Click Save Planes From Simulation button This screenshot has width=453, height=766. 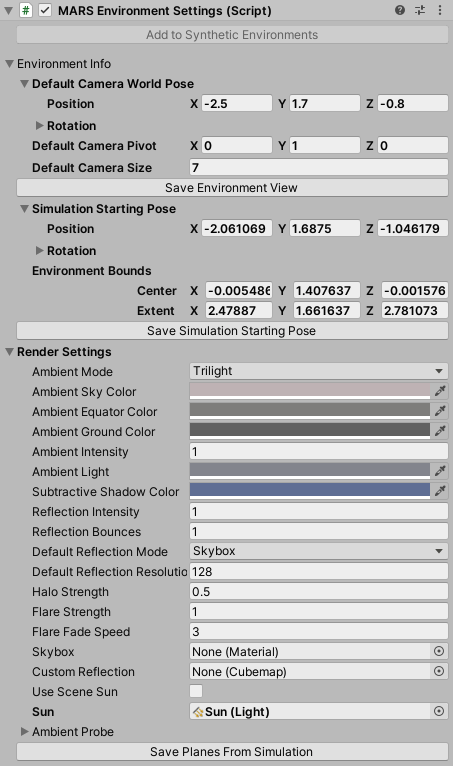pos(232,751)
